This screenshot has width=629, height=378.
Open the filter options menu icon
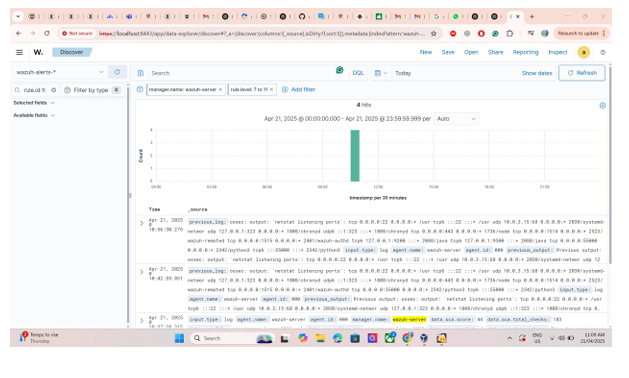point(140,89)
